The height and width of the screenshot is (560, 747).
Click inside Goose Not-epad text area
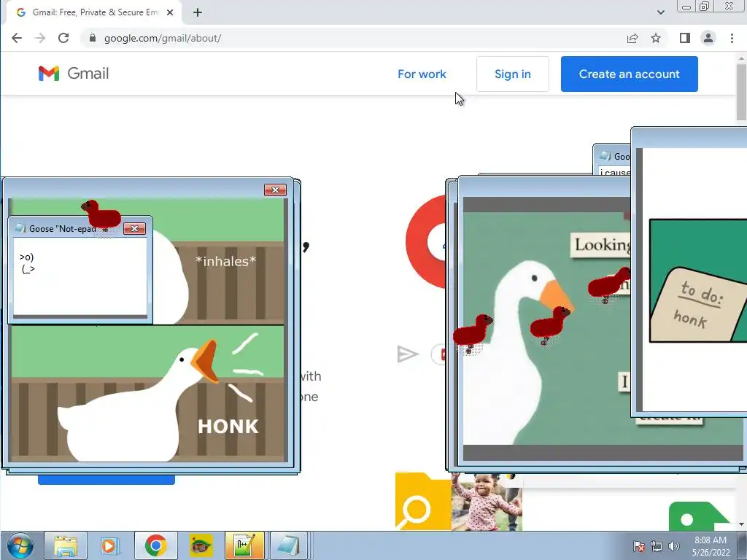click(x=80, y=276)
